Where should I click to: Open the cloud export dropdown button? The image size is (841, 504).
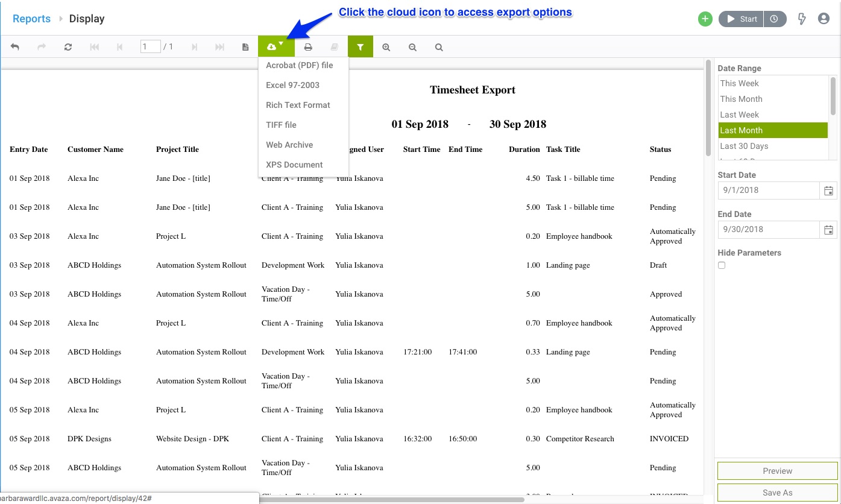276,47
